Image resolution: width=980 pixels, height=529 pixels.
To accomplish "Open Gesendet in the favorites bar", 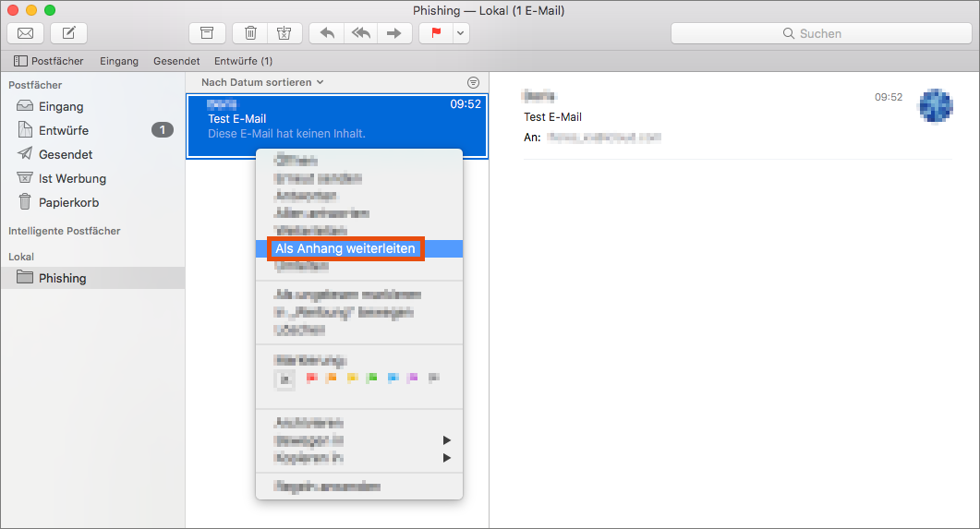I will (x=176, y=61).
